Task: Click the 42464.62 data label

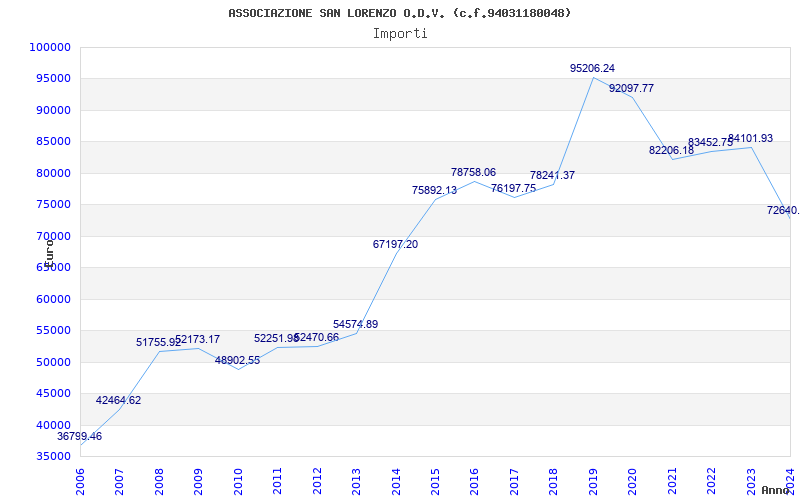Action: coord(118,401)
